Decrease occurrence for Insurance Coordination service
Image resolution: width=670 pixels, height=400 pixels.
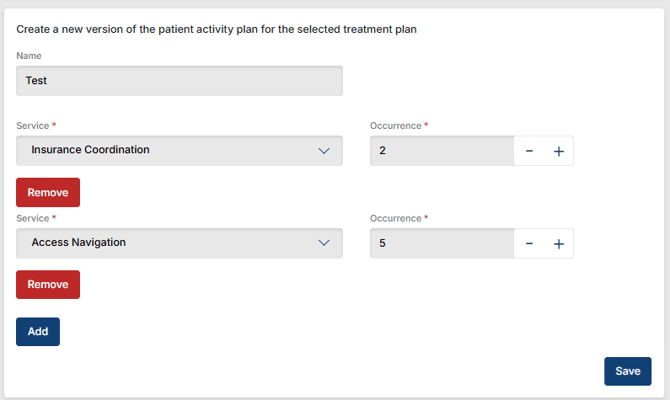[529, 151]
